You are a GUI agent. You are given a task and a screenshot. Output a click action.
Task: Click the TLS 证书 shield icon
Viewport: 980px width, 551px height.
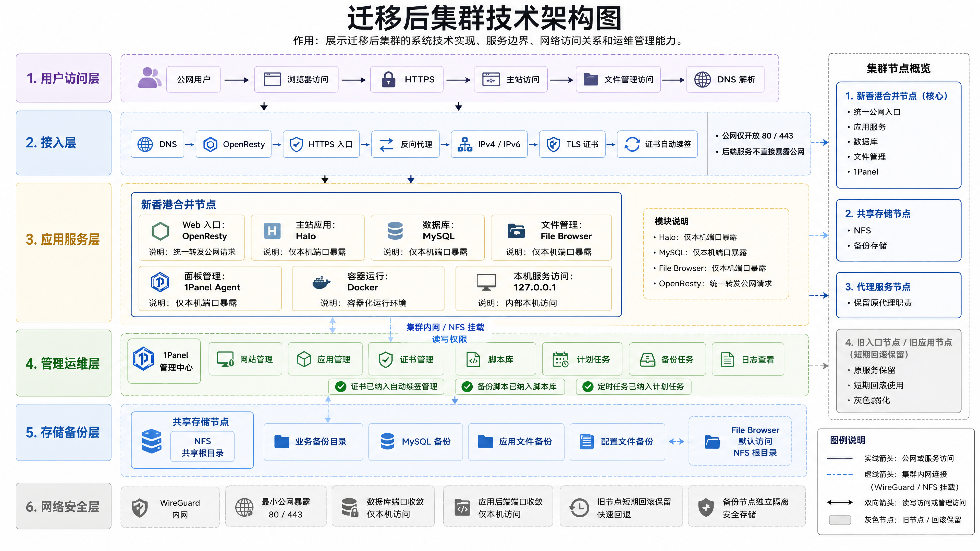[553, 144]
